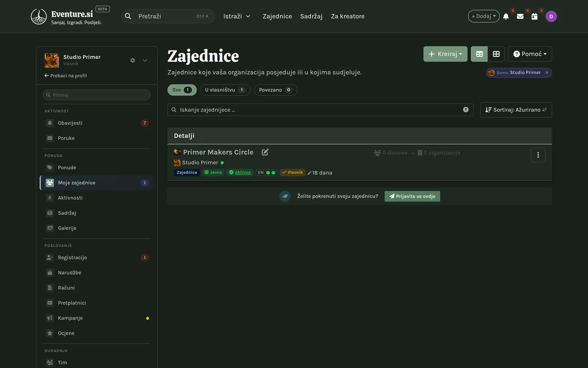This screenshot has width=588, height=368.
Task: Edit Primer Makers Circle via pencil icon
Action: (x=265, y=152)
